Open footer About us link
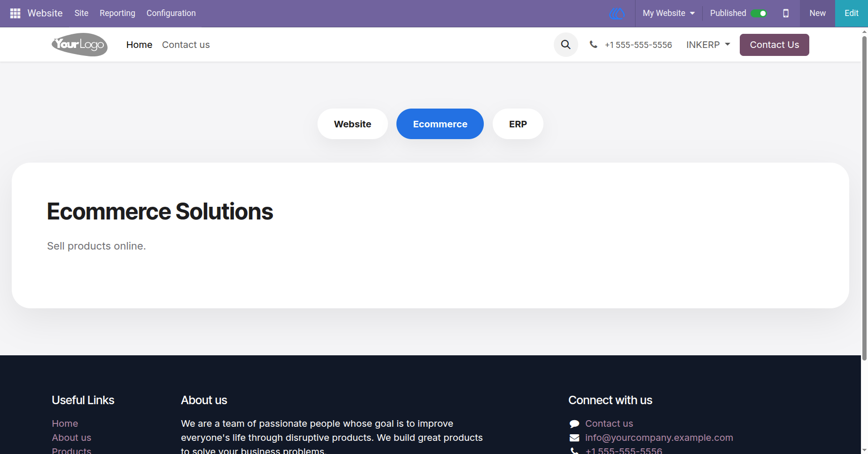Image resolution: width=868 pixels, height=454 pixels. 71,438
